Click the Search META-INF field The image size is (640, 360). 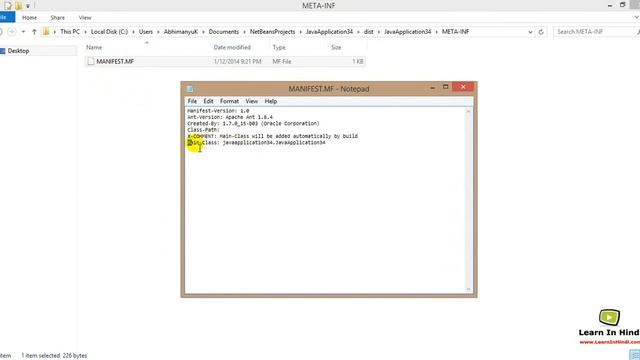tap(595, 31)
